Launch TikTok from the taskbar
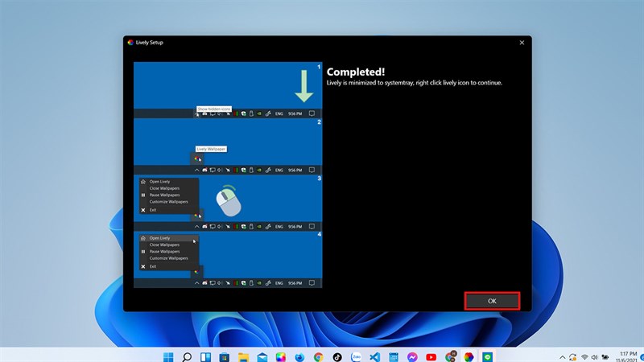Screen dimensions: 644x362 (x=336, y=356)
